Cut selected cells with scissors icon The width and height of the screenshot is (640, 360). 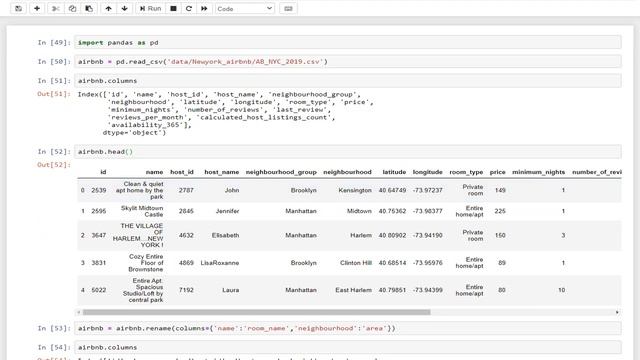[56, 9]
